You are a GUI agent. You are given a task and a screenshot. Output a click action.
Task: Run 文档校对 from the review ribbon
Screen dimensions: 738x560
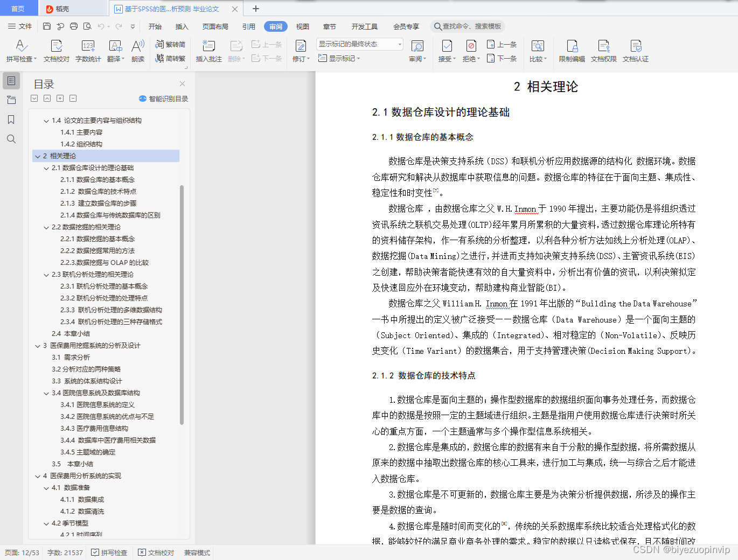[x=56, y=51]
